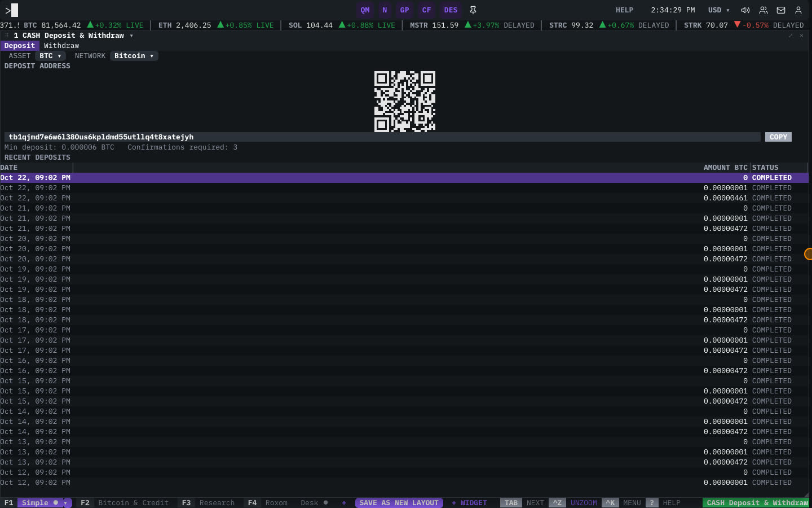Select the Desk layout tab
Screen dimensions: 812x508
click(314, 503)
